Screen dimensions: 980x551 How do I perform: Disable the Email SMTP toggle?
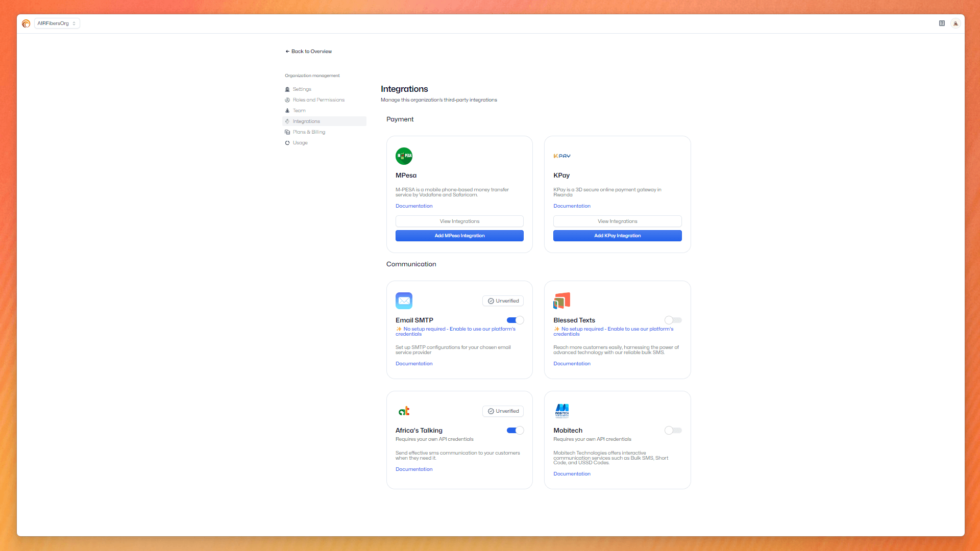point(515,320)
